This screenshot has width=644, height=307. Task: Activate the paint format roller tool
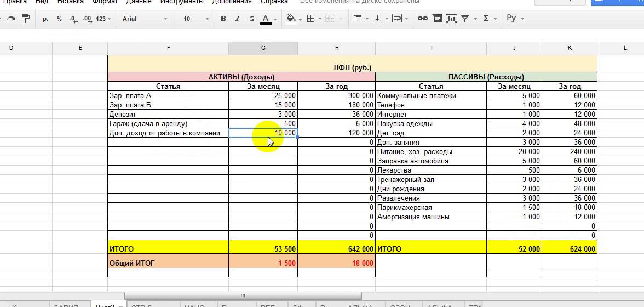coord(25,19)
